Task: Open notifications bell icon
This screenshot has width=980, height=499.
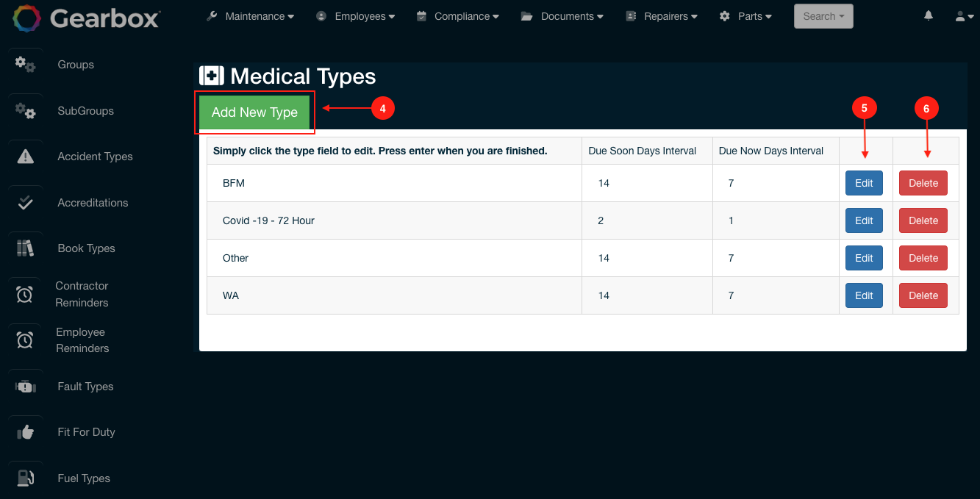Action: (929, 15)
